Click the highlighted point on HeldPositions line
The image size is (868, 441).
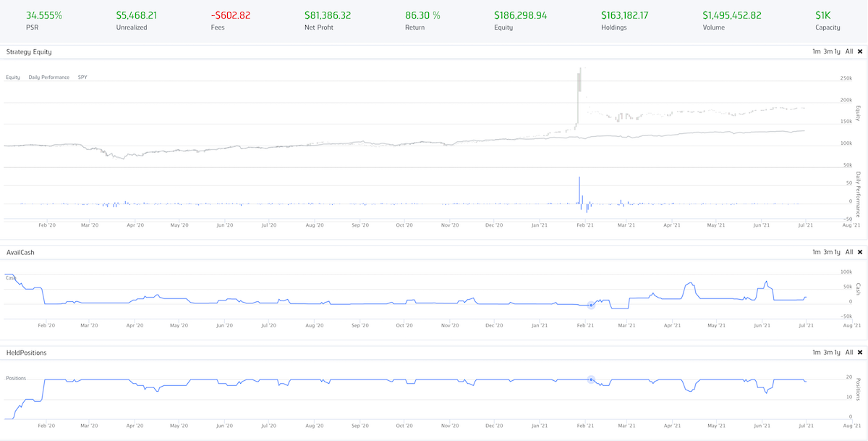click(591, 379)
